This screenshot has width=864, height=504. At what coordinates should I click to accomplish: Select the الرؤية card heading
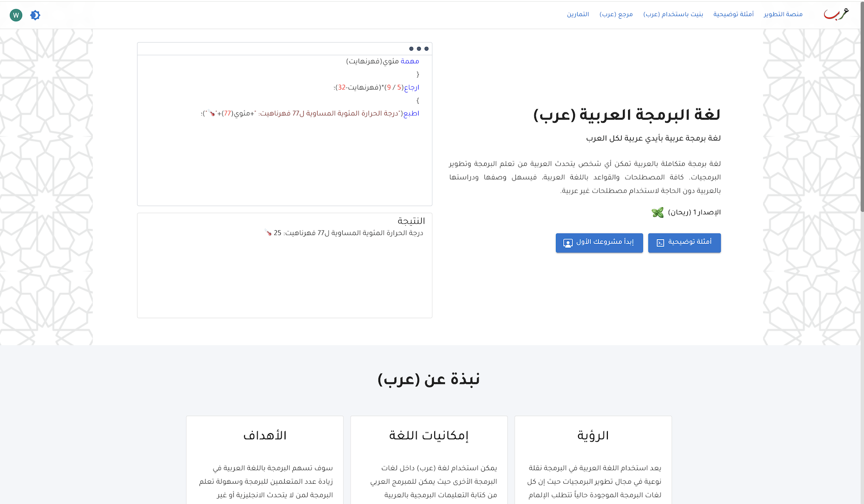point(593,435)
